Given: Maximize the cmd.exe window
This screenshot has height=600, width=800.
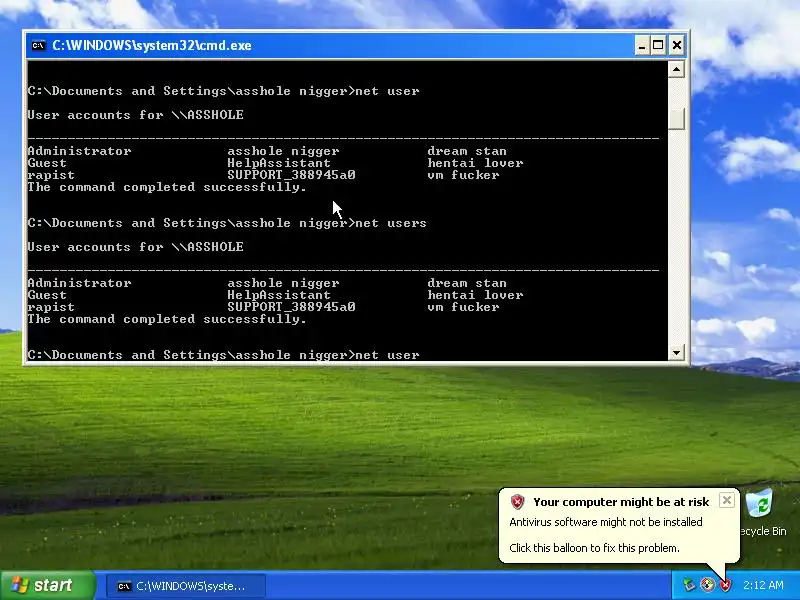Looking at the screenshot, I should click(658, 45).
